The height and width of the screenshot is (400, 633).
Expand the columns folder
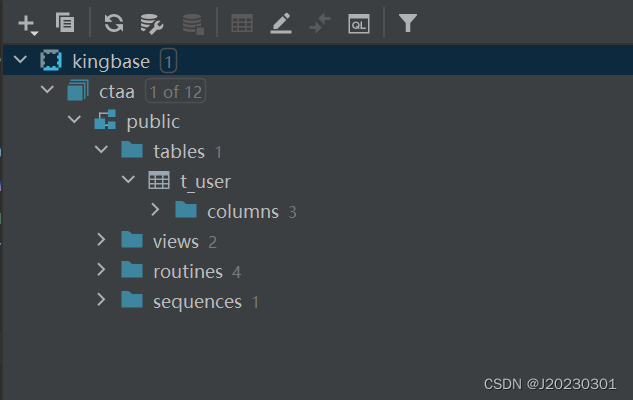(155, 211)
